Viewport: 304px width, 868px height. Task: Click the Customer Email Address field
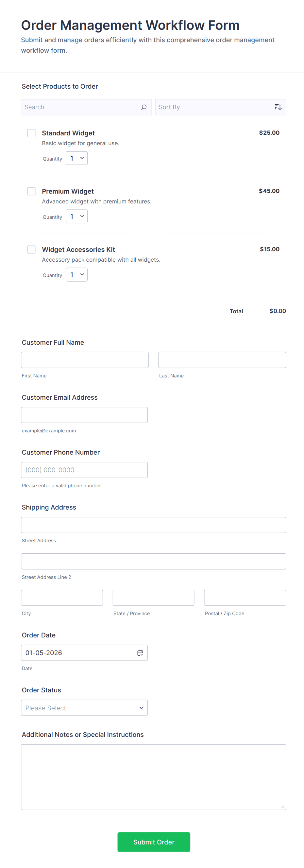click(x=84, y=414)
